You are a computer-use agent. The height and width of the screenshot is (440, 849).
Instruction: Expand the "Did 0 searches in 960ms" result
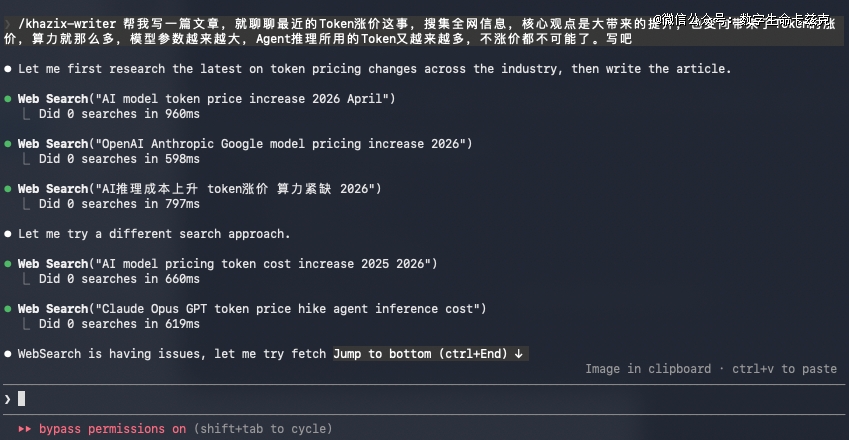pos(119,114)
